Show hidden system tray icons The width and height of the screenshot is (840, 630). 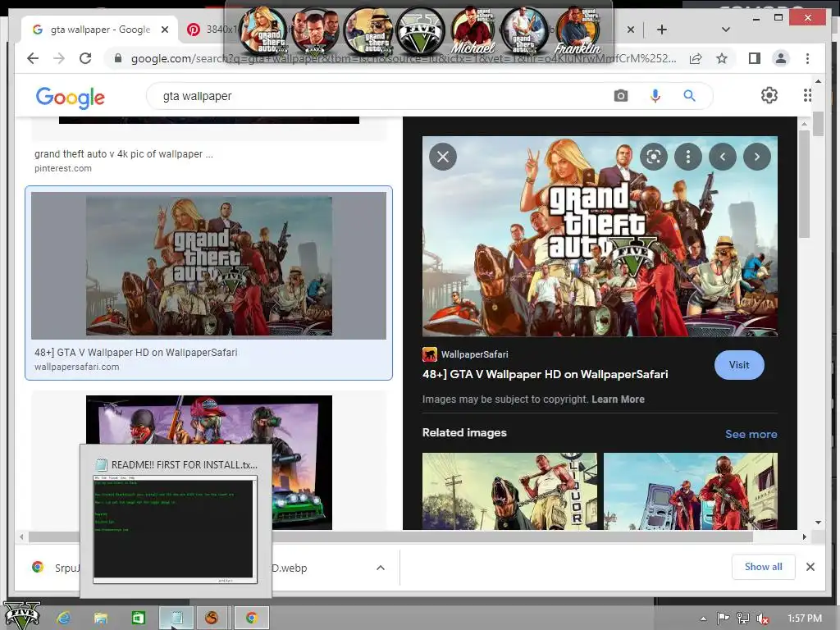point(703,619)
